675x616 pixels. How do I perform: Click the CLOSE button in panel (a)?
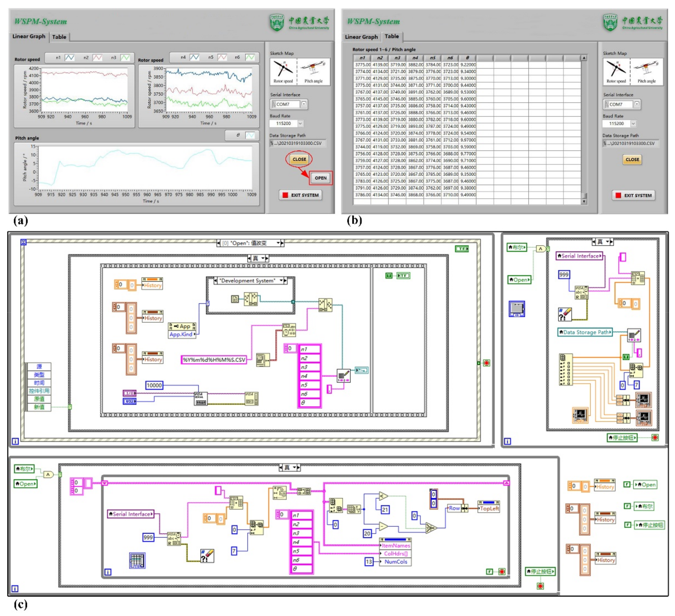pyautogui.click(x=299, y=159)
